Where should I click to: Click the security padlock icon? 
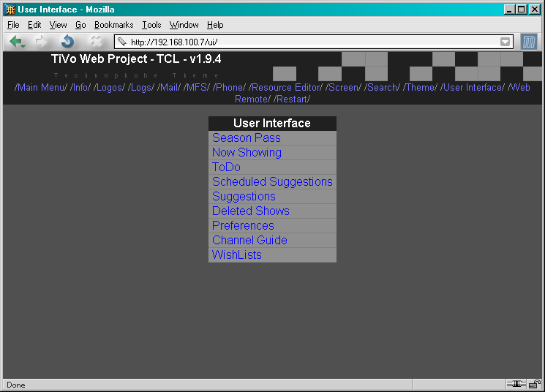click(535, 385)
